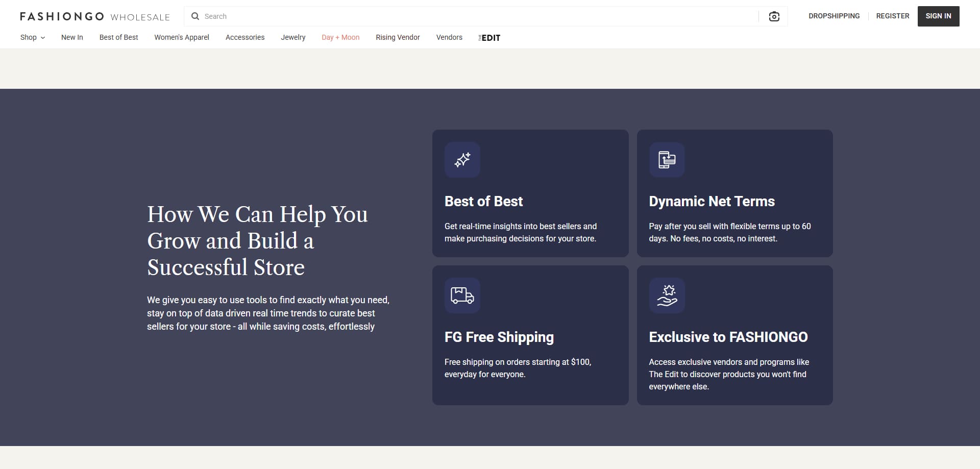Screen dimensions: 980x469
Task: Open Women's Apparel category
Action: coord(182,37)
